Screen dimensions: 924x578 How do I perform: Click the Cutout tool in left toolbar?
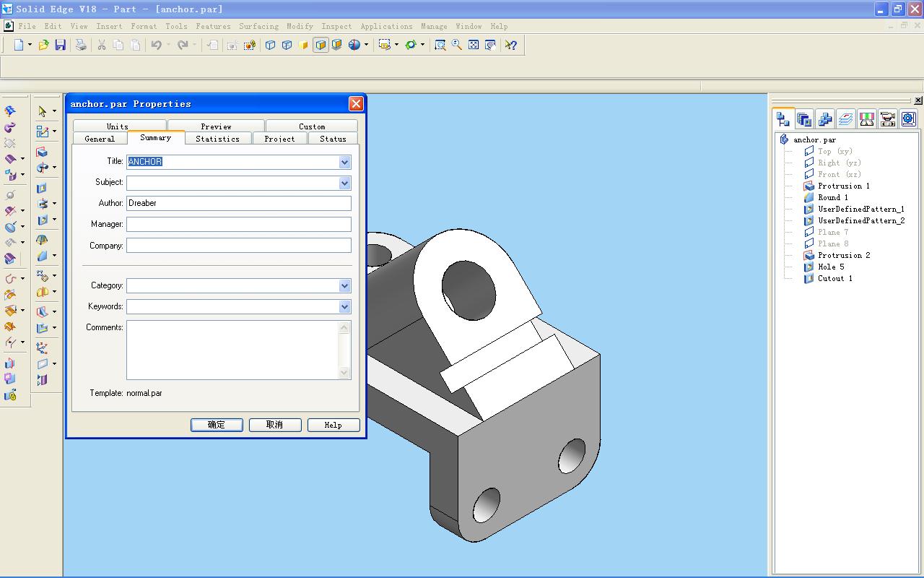tap(42, 188)
